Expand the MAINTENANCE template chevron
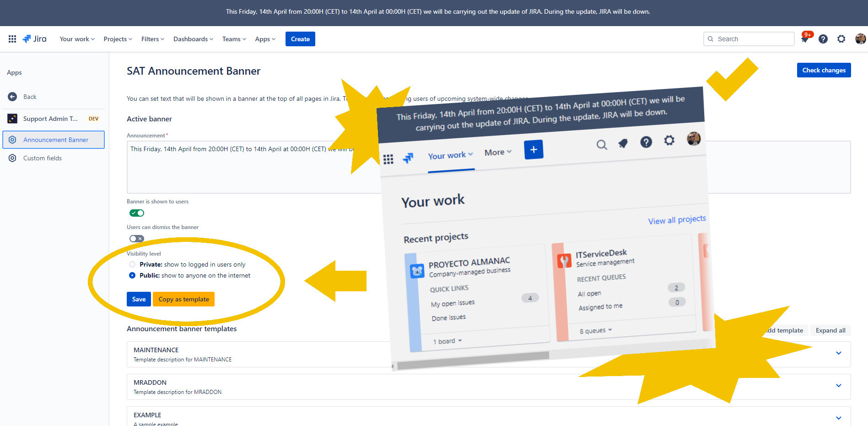The height and width of the screenshot is (426, 868). pos(838,353)
